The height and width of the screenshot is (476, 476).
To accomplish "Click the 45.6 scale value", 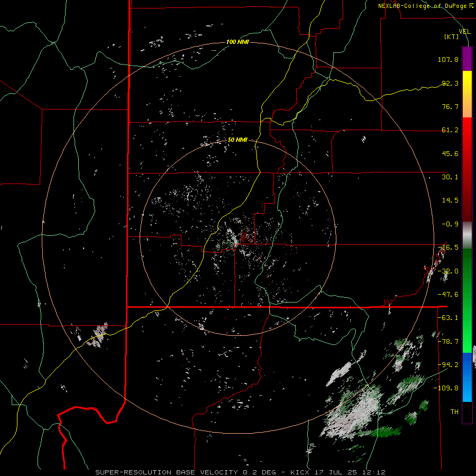I will [450, 153].
